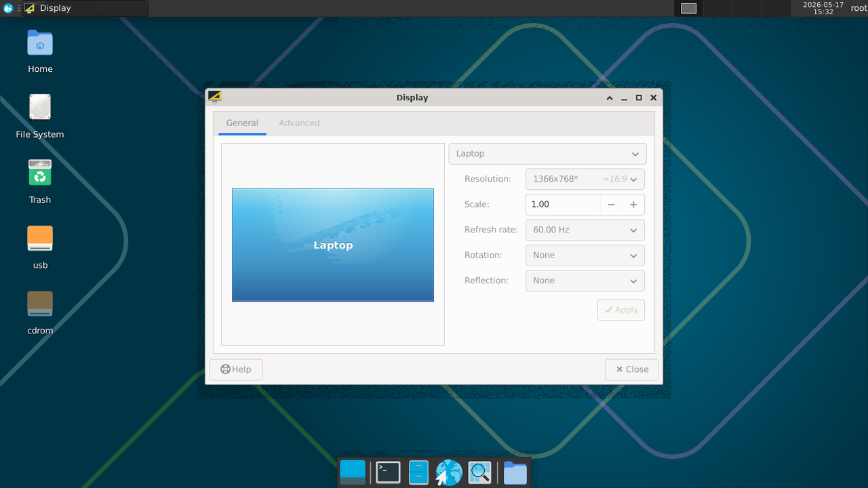
Task: Switch to the Advanced tab
Action: coord(299,123)
